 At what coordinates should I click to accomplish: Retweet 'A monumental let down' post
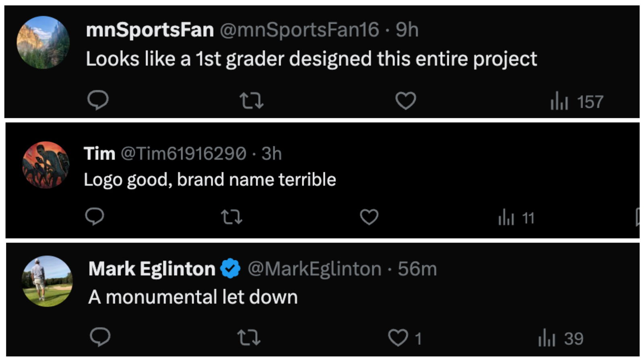[249, 337]
